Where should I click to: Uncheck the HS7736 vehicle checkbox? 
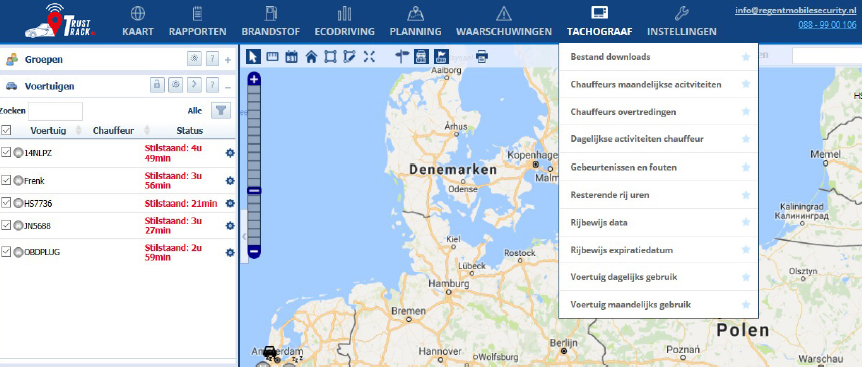tap(6, 203)
